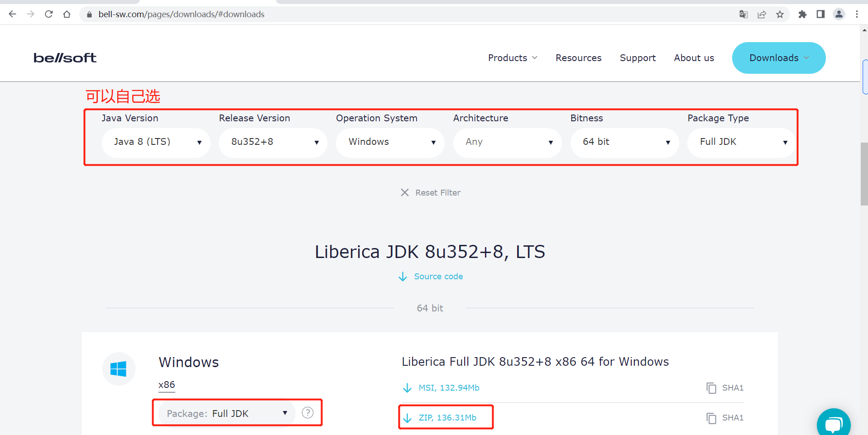Click the SHA1 text for ZIP
This screenshot has height=435, width=868.
733,418
